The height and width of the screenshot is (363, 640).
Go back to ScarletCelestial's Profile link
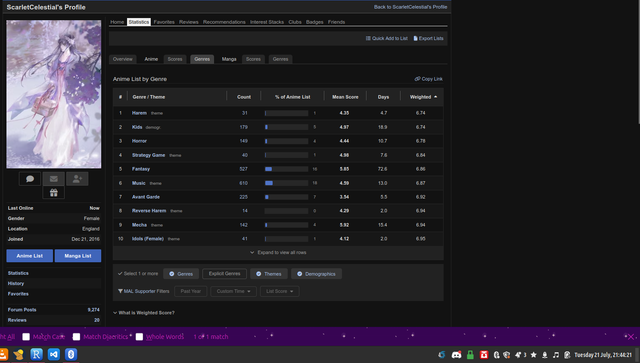pyautogui.click(x=410, y=7)
